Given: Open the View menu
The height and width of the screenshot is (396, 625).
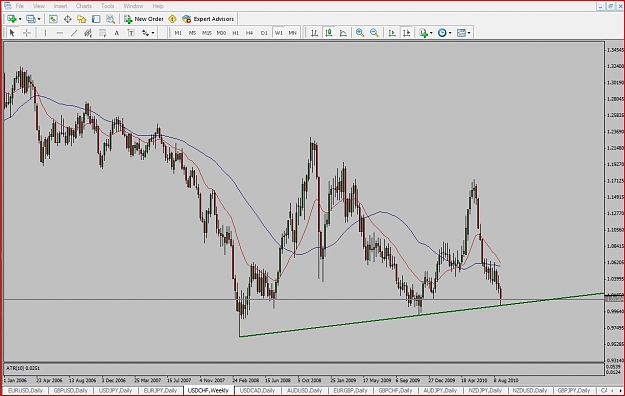Looking at the screenshot, I should pyautogui.click(x=39, y=6).
